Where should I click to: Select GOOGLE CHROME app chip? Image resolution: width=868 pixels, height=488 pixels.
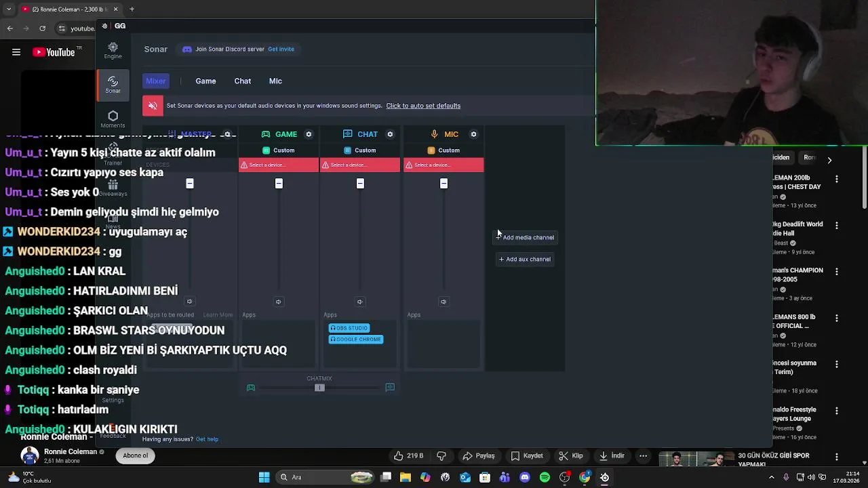pos(356,340)
